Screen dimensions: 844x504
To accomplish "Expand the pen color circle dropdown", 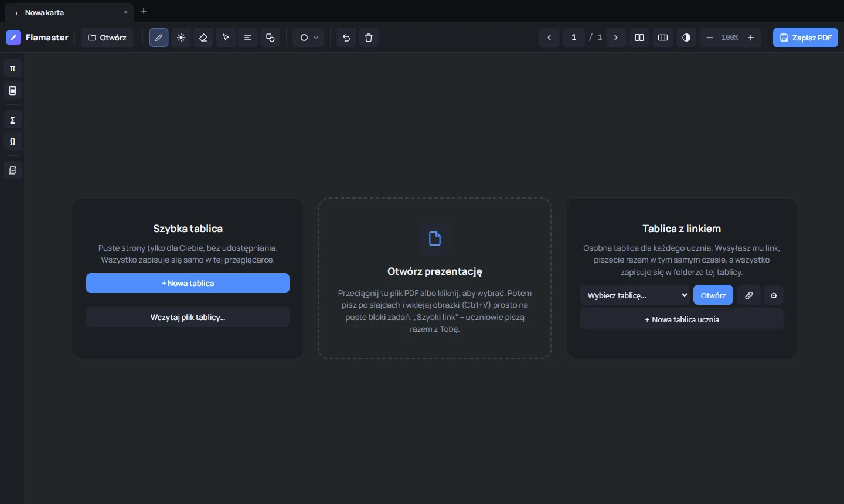I will 309,38.
